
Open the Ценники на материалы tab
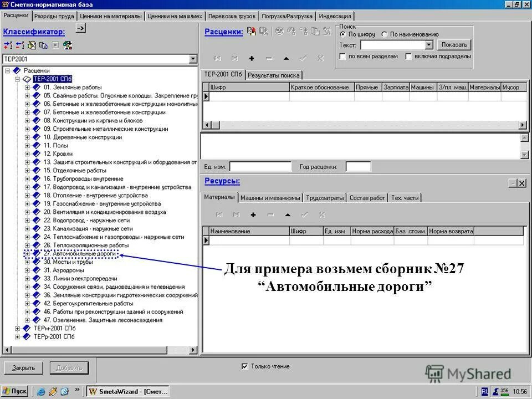tap(111, 16)
